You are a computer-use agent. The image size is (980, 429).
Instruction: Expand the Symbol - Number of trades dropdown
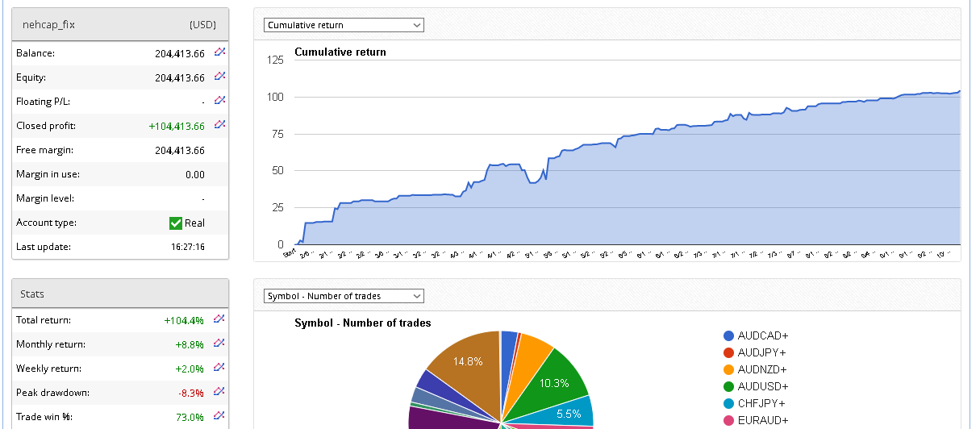(x=344, y=296)
